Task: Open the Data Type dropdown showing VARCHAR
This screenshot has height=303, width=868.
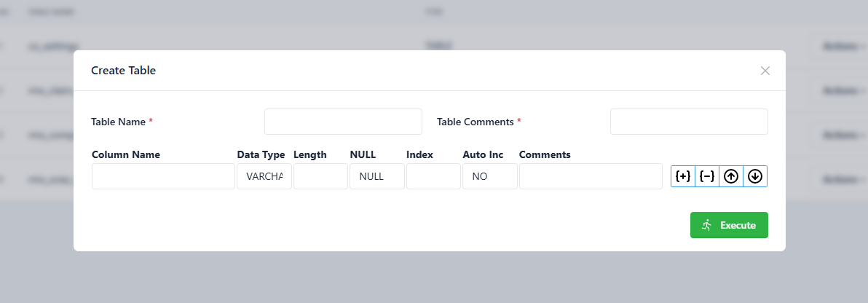Action: click(264, 176)
